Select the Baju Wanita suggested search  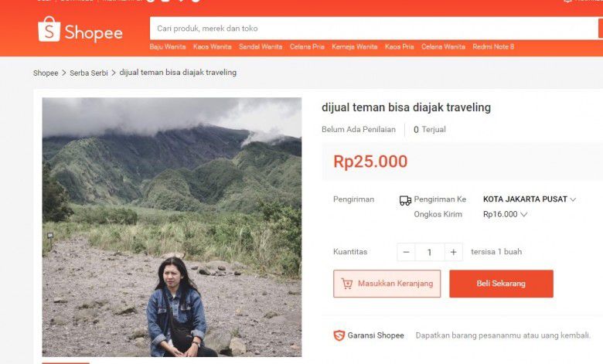(x=168, y=47)
